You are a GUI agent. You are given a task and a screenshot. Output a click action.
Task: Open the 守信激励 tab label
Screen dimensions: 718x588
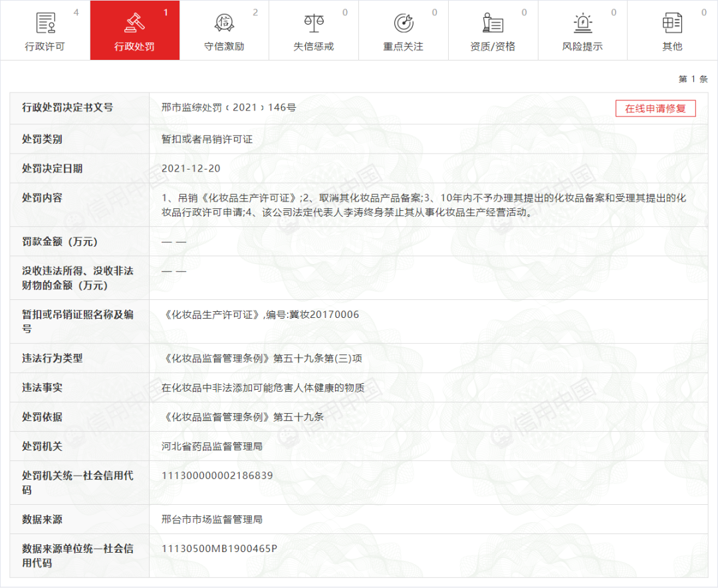click(224, 47)
